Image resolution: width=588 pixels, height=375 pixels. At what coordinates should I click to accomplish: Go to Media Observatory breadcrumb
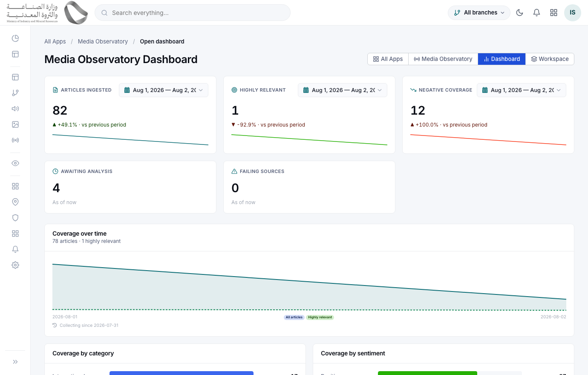103,41
